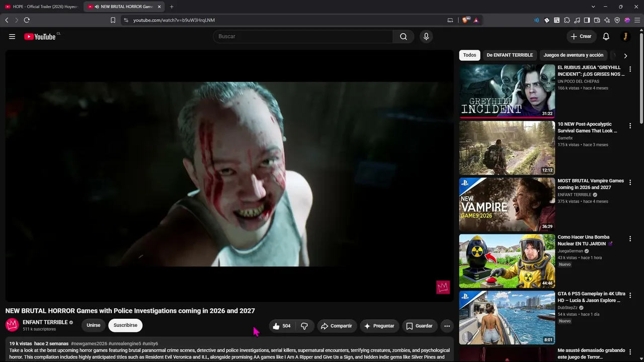Subscribe with the Suscribirse button
This screenshot has width=644, height=362.
point(125,325)
